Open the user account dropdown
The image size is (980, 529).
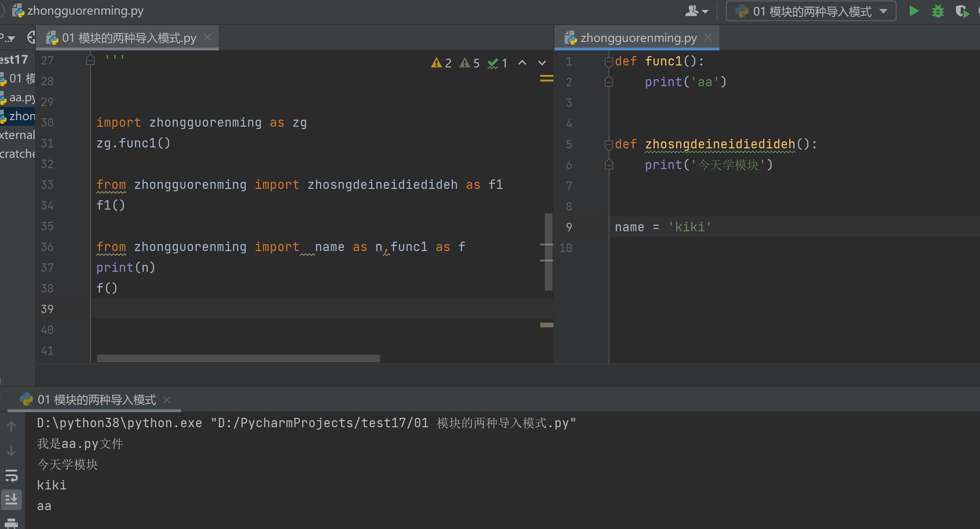pyautogui.click(x=696, y=11)
